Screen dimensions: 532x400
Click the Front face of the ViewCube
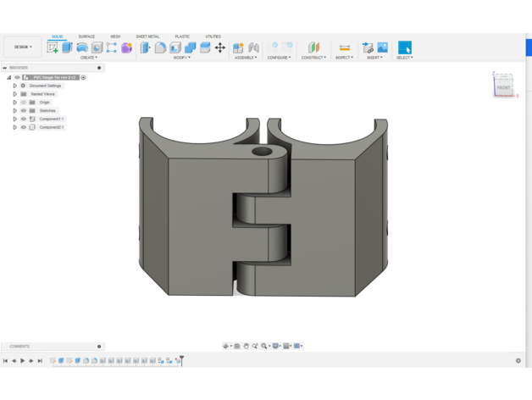[x=503, y=87]
